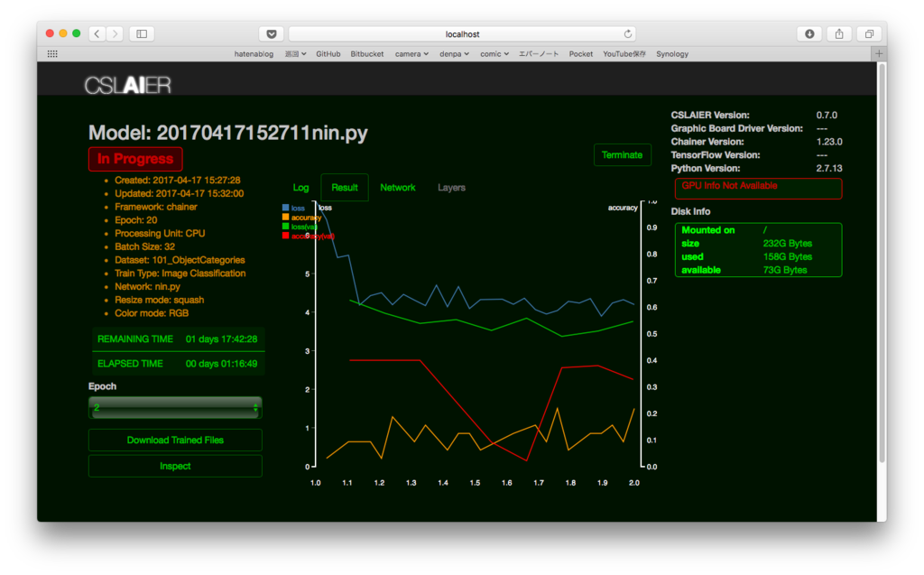Click the In Progress status badge
This screenshot has height=575, width=924.
point(135,159)
